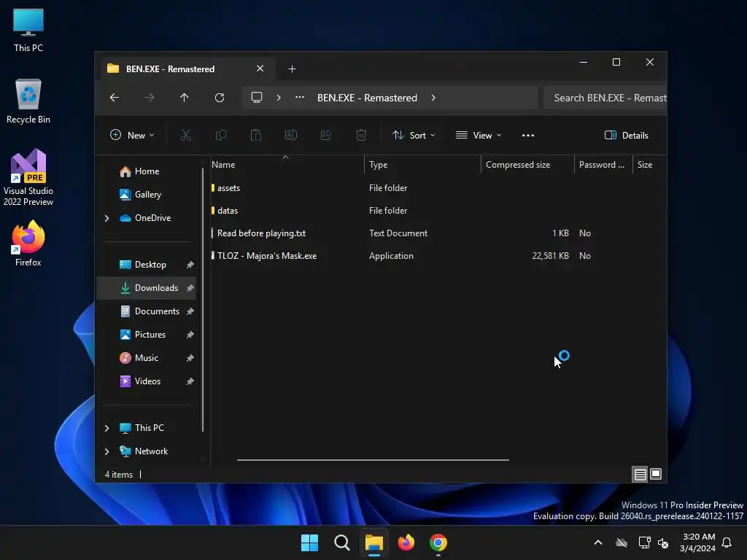Switch to details list view icon
This screenshot has width=747, height=560.
(640, 474)
